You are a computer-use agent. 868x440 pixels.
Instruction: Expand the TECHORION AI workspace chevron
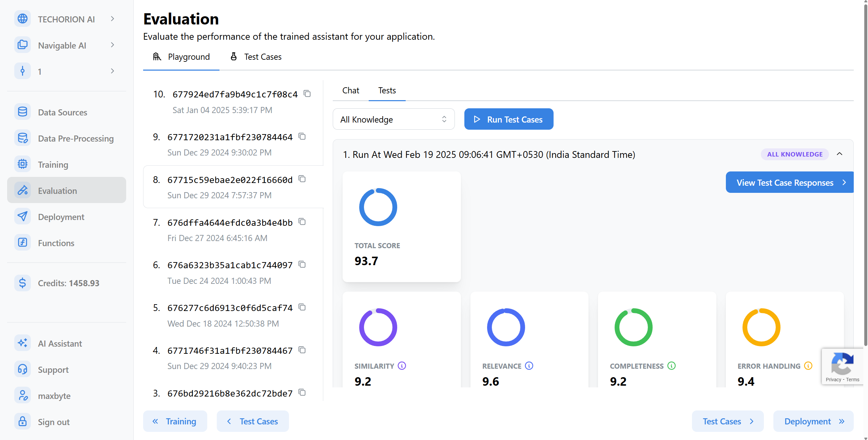[x=113, y=19]
